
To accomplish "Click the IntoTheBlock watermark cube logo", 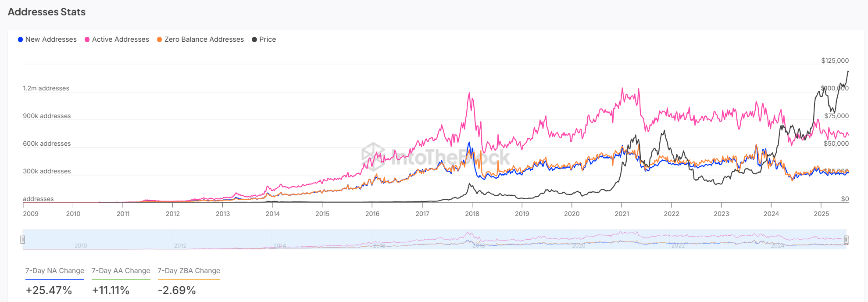I will [x=373, y=156].
